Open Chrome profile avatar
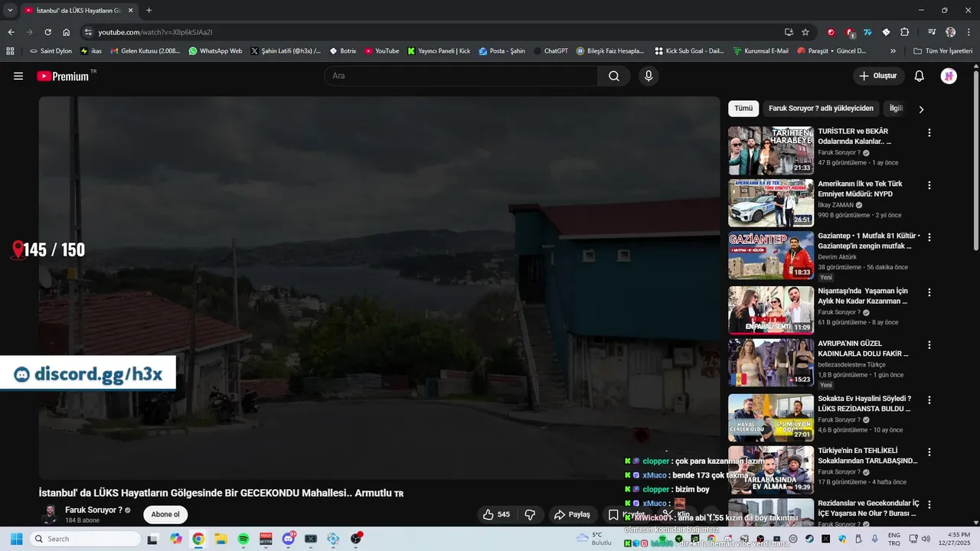The width and height of the screenshot is (980, 551). (950, 32)
